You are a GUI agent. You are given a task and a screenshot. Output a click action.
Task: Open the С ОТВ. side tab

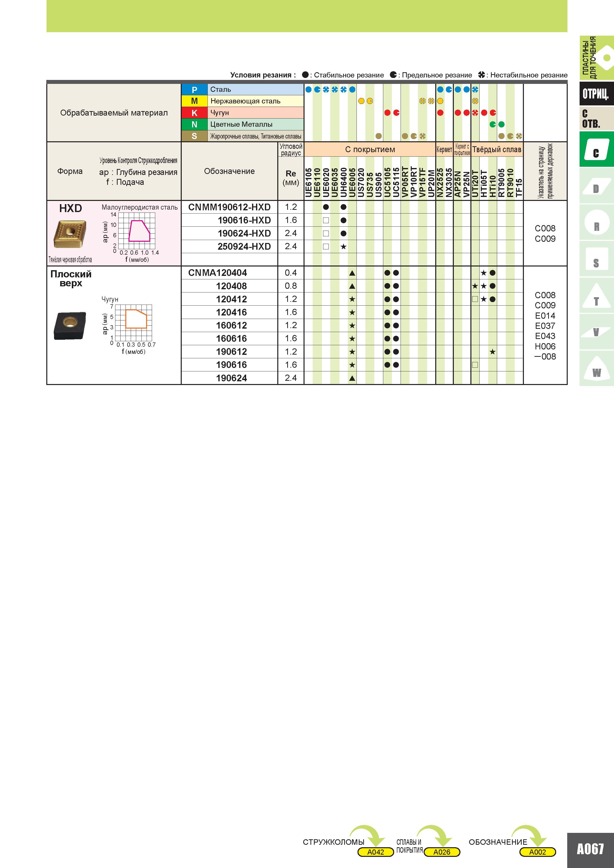coord(597,119)
